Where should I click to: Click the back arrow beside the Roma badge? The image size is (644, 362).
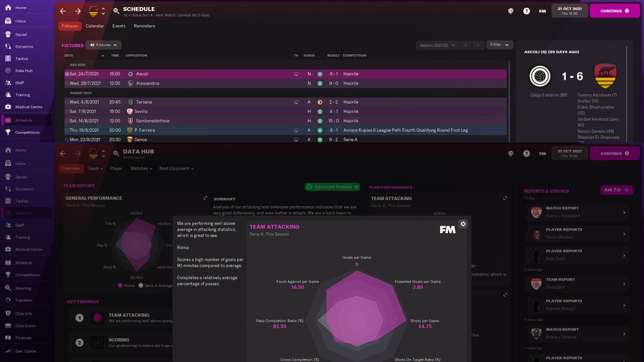63,11
